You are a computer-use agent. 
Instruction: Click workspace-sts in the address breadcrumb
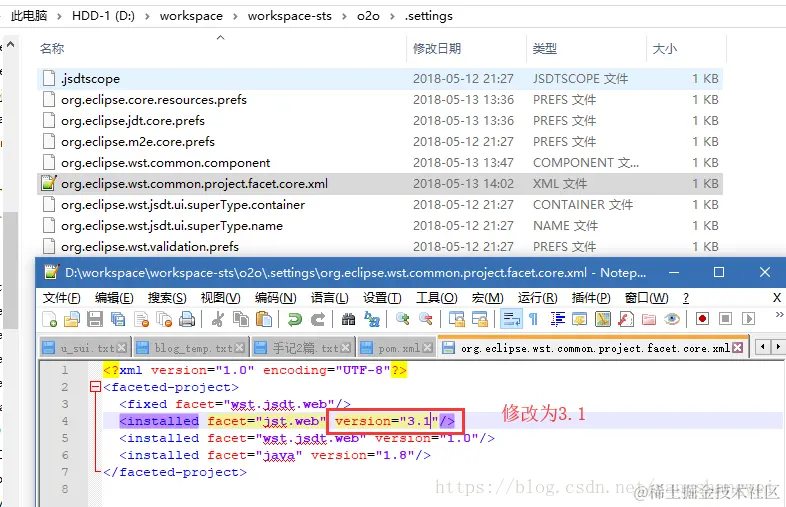point(290,16)
